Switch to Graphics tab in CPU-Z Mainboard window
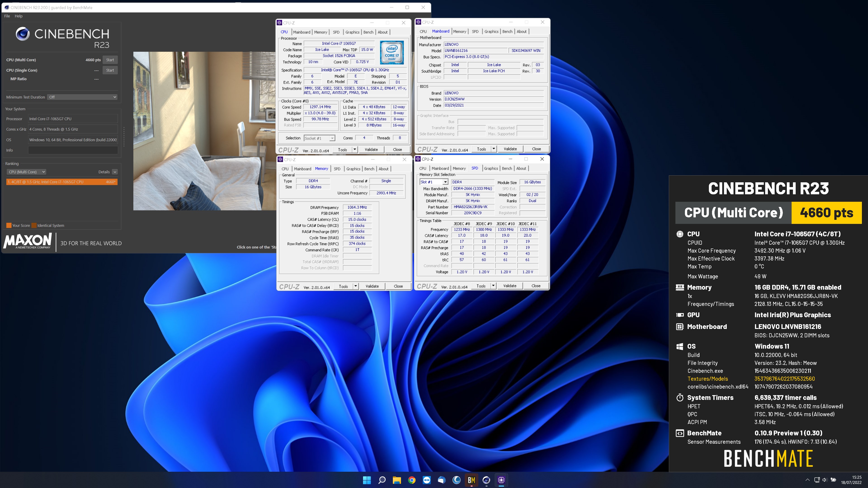The image size is (868, 488). [491, 31]
